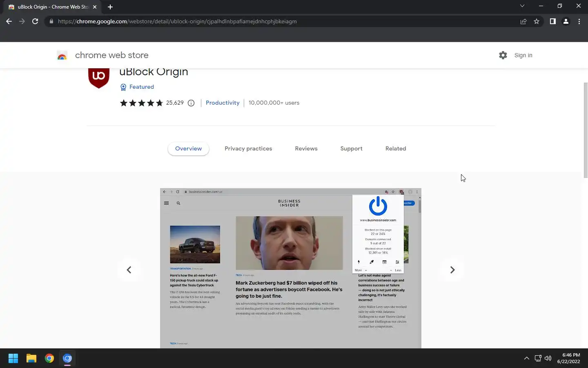The image size is (588, 368).
Task: Switch to the Reviews tab
Action: click(x=306, y=149)
